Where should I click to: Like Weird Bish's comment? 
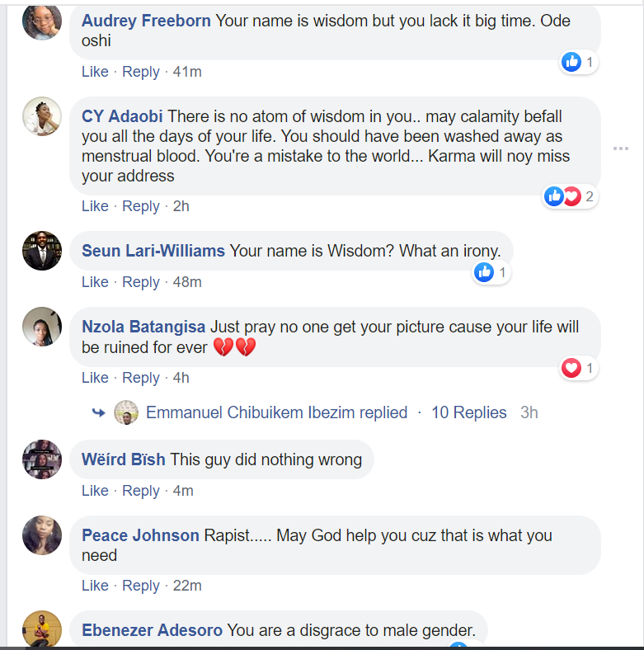coord(95,491)
